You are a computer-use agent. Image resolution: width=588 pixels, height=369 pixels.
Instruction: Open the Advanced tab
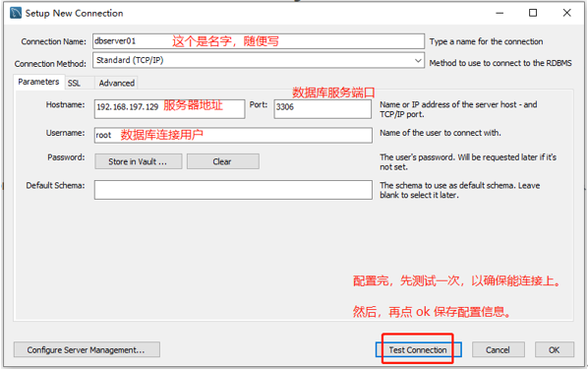click(117, 83)
